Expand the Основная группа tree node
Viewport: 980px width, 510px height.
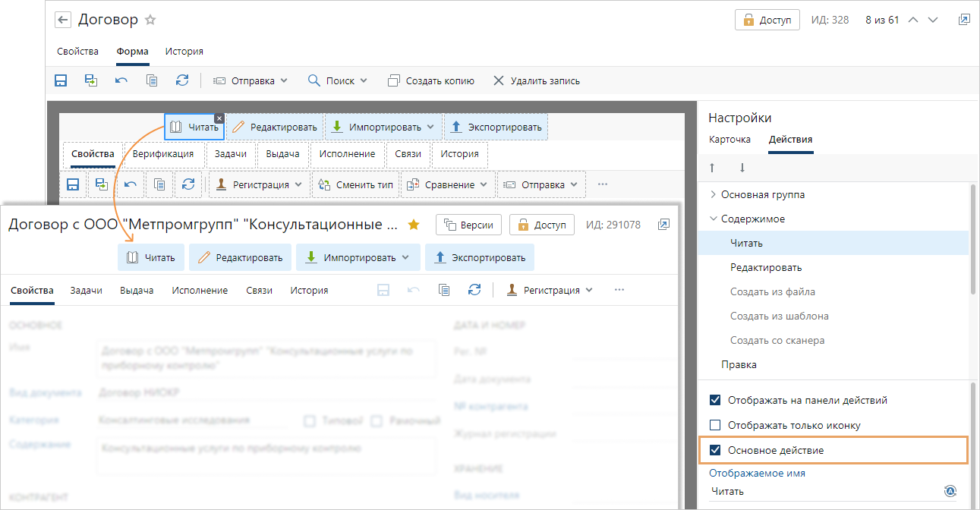(x=714, y=194)
